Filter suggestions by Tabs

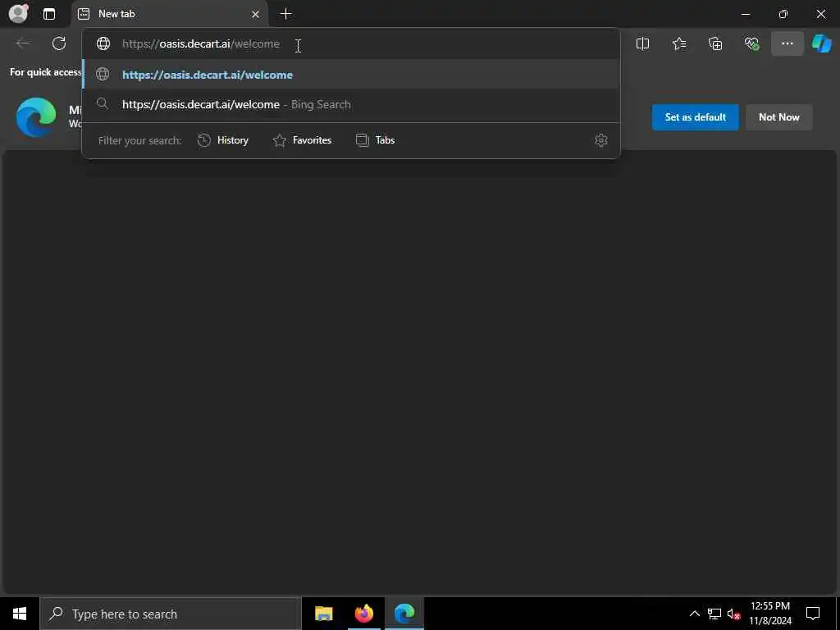pyautogui.click(x=376, y=140)
